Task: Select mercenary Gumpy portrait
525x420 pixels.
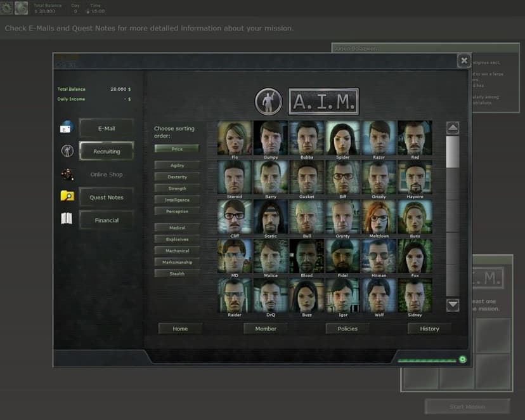Action: (271, 138)
